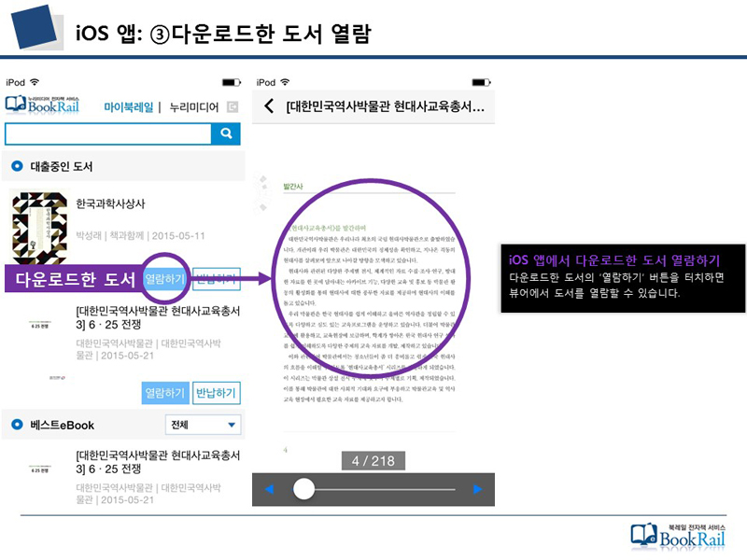Tap the next page arrow in the viewer

tap(477, 488)
